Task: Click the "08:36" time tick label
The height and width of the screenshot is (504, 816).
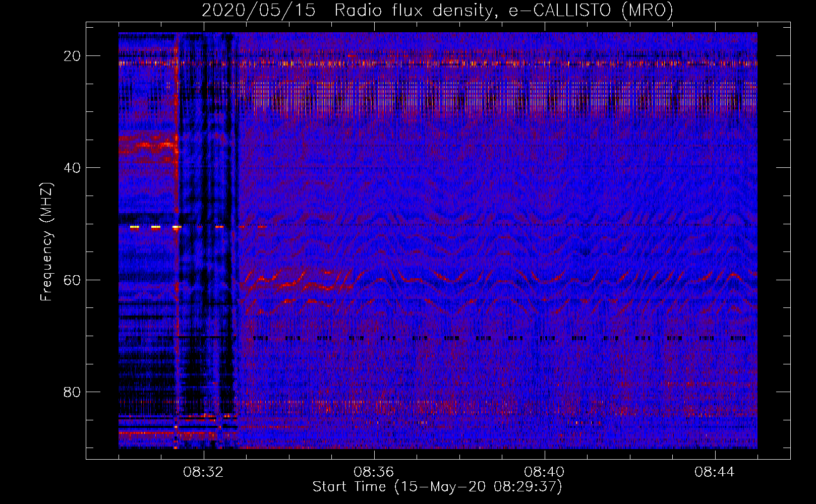Action: (374, 472)
